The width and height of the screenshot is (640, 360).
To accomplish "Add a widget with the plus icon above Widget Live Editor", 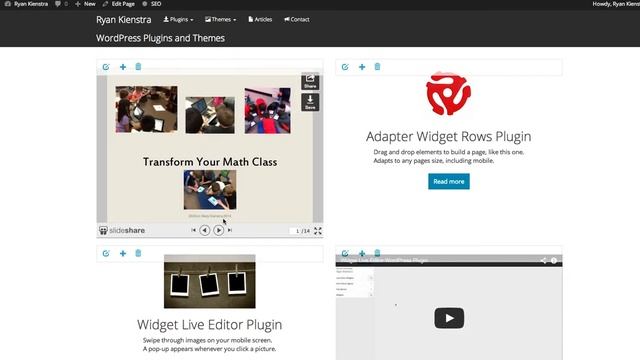I will [x=123, y=253].
